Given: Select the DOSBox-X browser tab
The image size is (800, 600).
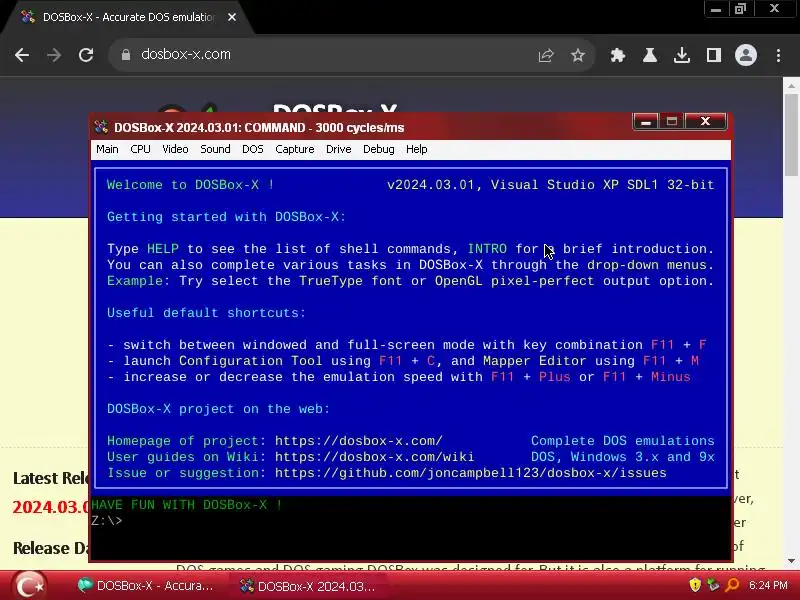Looking at the screenshot, I should click(x=129, y=17).
